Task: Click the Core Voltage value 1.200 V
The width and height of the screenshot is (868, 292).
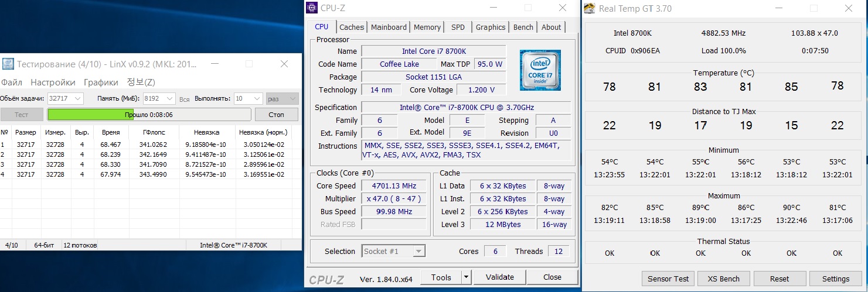Action: pyautogui.click(x=481, y=90)
